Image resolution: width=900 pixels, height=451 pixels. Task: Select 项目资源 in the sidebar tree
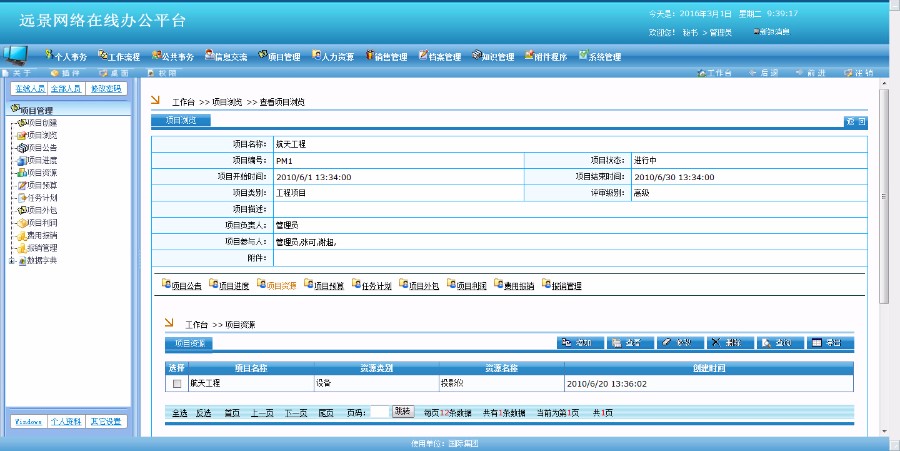[x=42, y=173]
